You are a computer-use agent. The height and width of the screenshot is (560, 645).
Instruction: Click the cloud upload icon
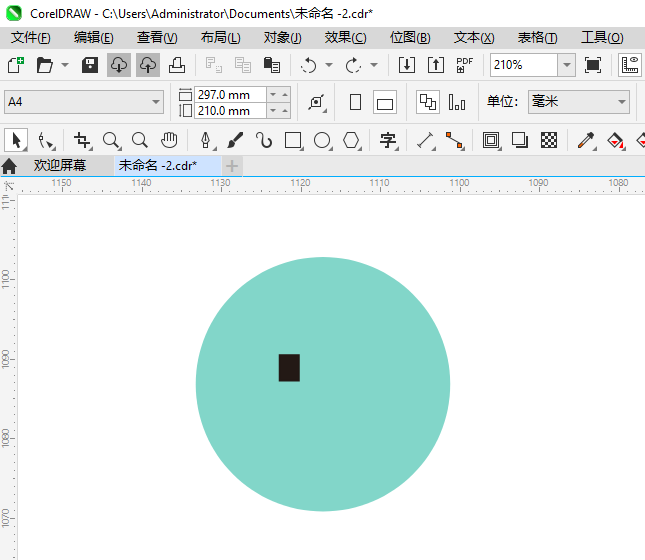pyautogui.click(x=148, y=65)
